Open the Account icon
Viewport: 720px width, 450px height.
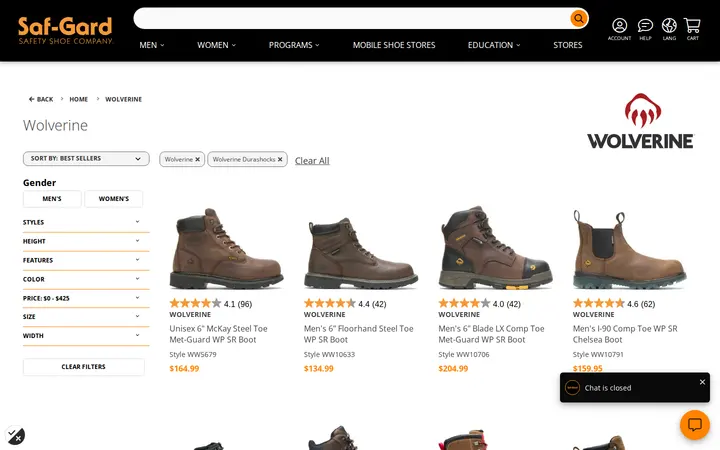[x=619, y=29]
